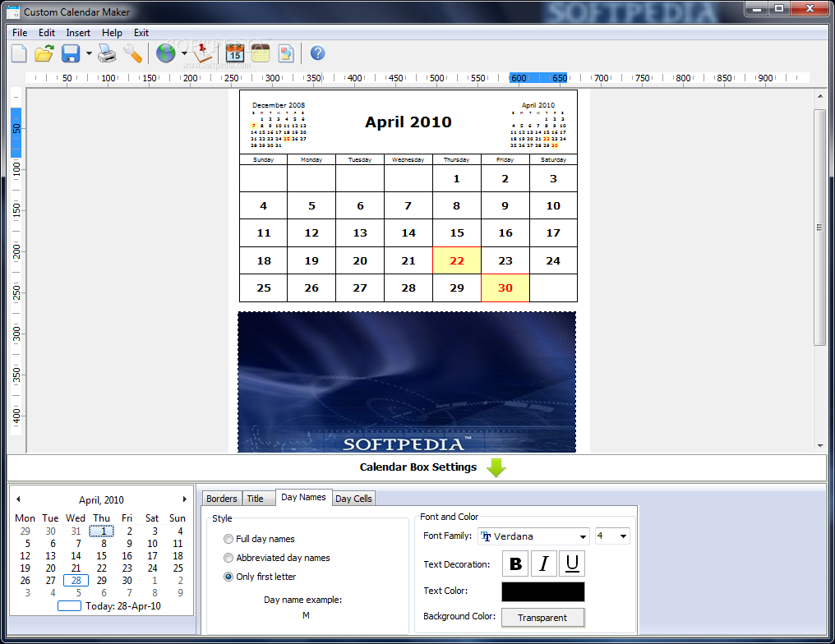Viewport: 835px width, 644px height.
Task: Click the Thursday day name header
Action: (456, 159)
